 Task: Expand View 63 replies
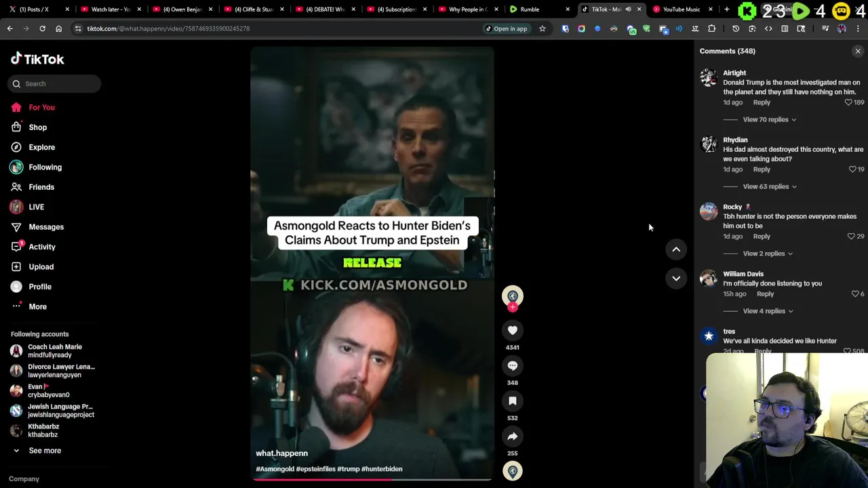tap(769, 186)
